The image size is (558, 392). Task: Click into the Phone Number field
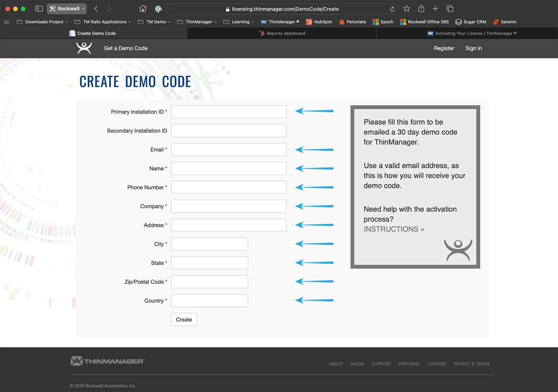click(229, 187)
